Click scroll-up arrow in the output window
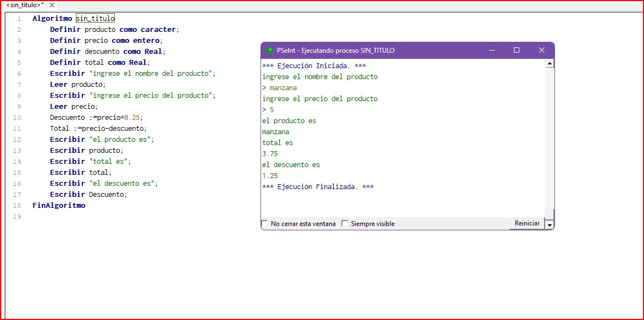The width and height of the screenshot is (644, 320). pos(549,64)
